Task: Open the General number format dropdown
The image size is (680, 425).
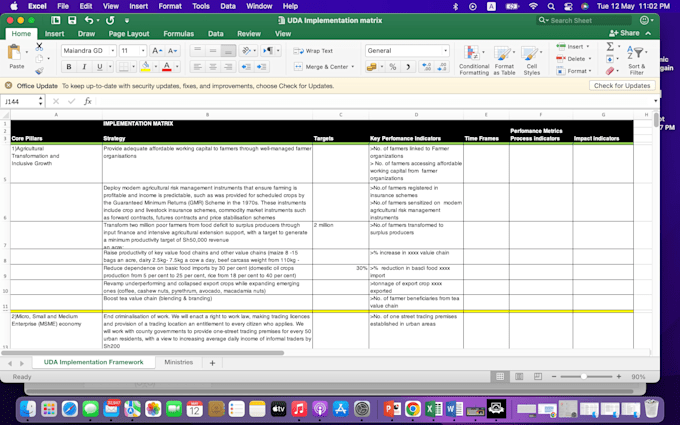Action: pos(445,51)
